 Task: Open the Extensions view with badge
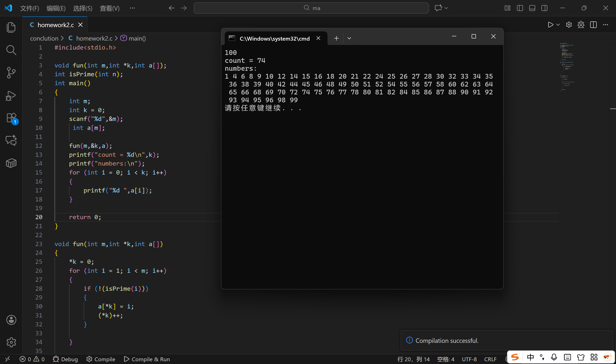[x=11, y=118]
